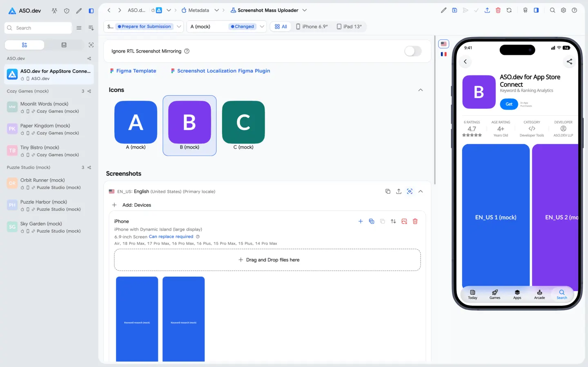Click the save floppy-disk icon in top toolbar
The image size is (588, 367).
click(454, 10)
